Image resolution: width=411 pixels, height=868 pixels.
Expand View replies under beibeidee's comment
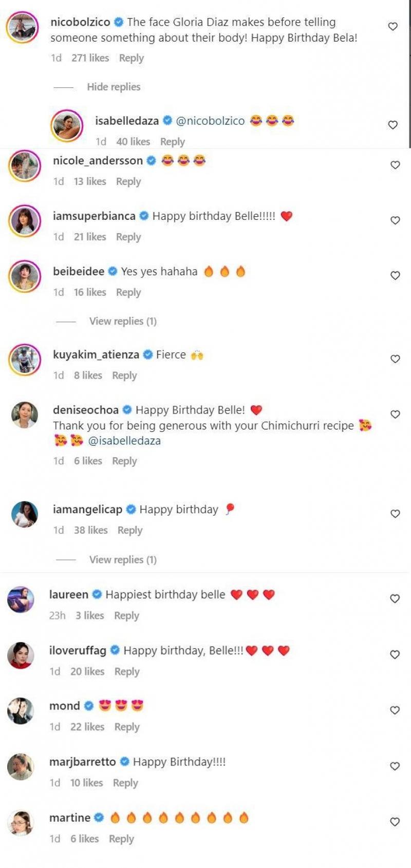(123, 321)
